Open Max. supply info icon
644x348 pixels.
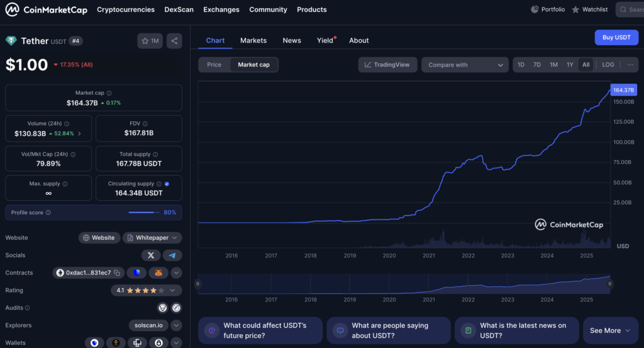click(x=65, y=184)
